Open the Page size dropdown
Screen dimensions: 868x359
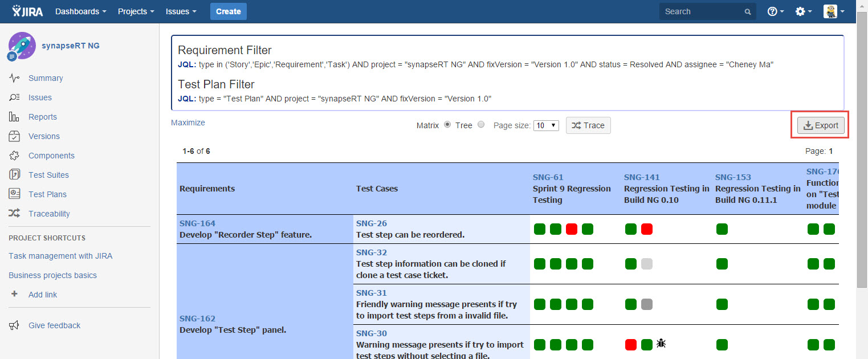[x=546, y=125]
